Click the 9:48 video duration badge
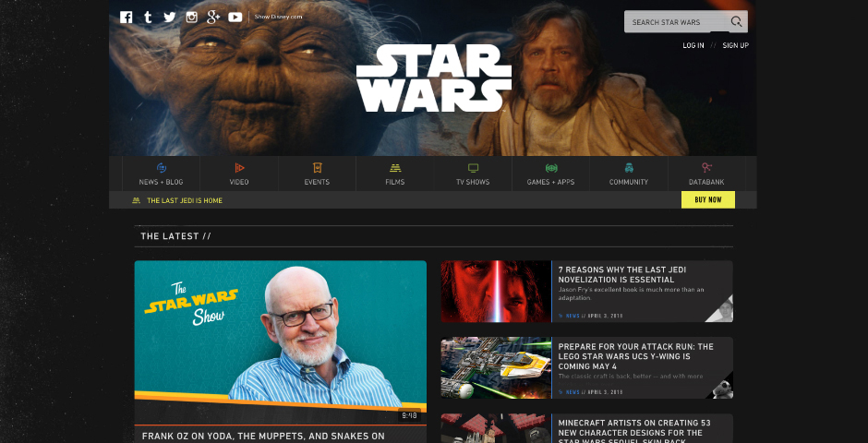 click(x=409, y=415)
